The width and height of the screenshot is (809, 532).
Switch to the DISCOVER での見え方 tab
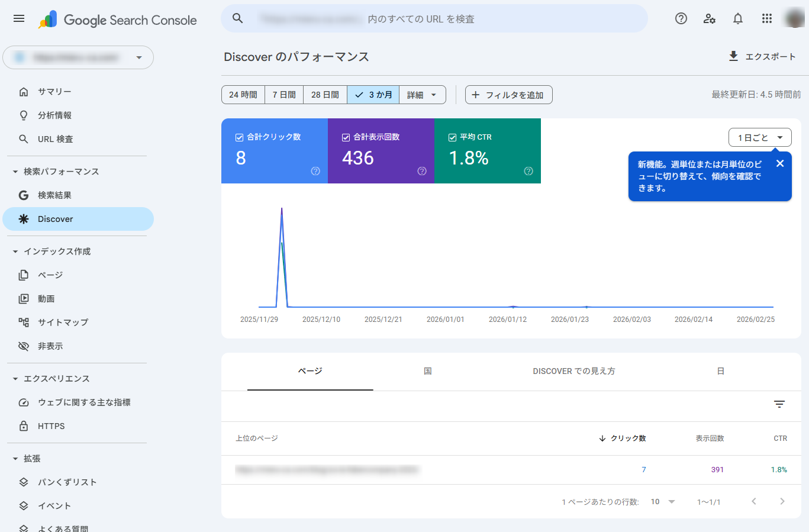(574, 371)
